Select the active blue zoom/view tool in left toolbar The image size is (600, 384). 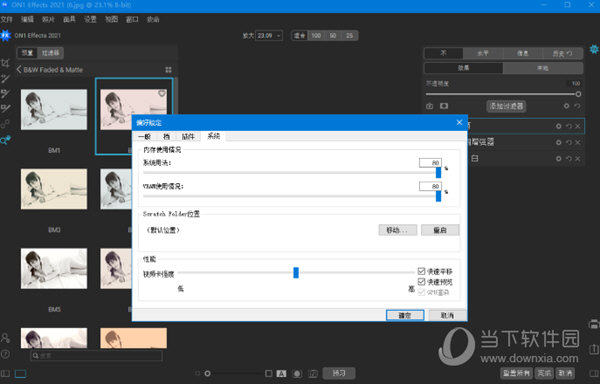(5, 140)
